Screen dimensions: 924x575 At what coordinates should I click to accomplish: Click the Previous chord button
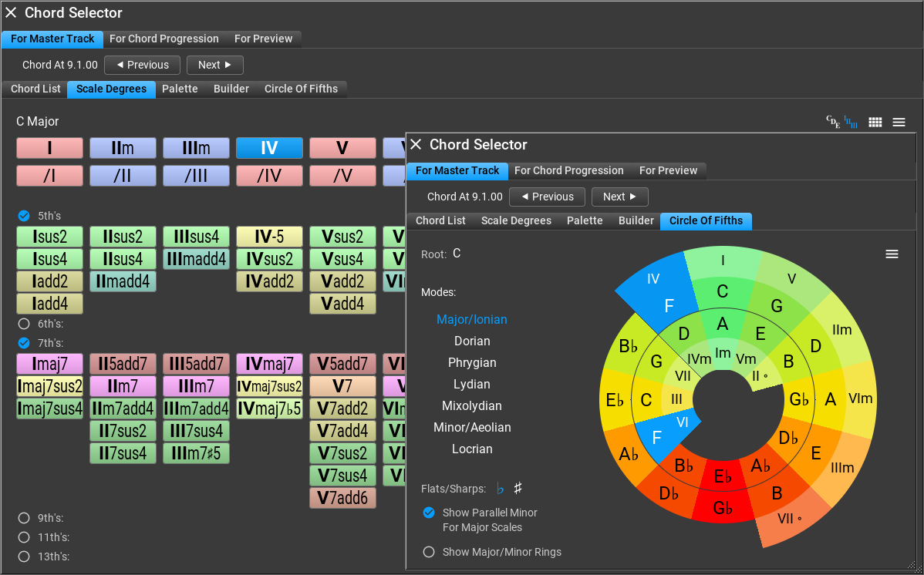tap(547, 197)
